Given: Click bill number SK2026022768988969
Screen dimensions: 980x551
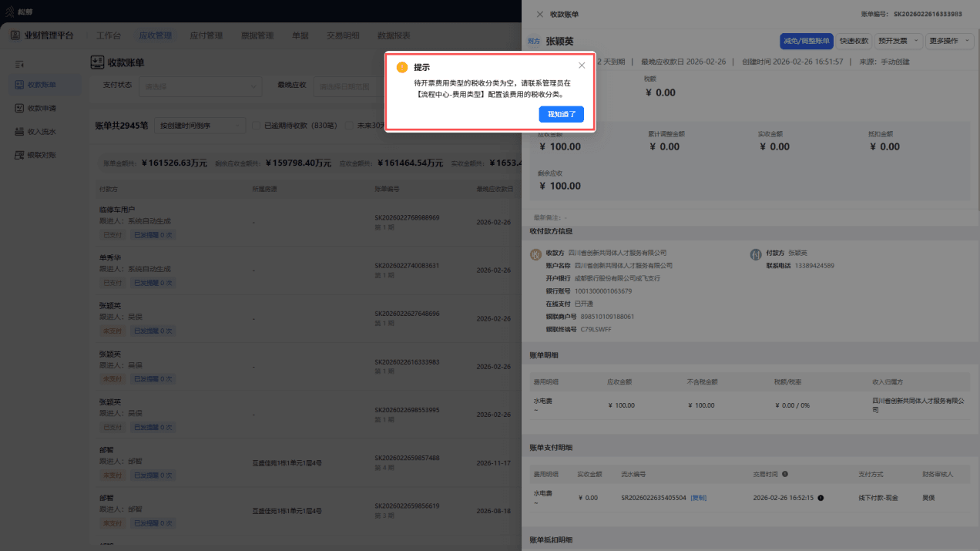Looking at the screenshot, I should click(407, 217).
